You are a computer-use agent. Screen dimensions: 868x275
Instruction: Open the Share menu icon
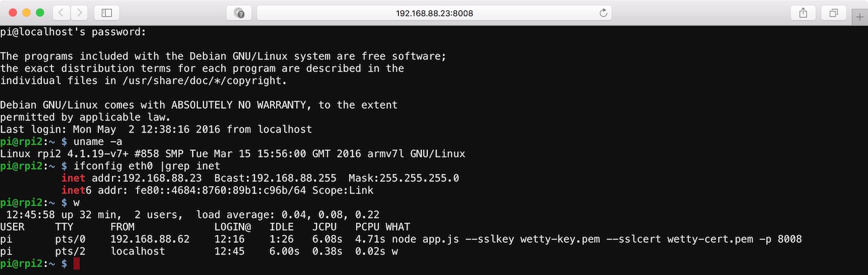click(803, 13)
